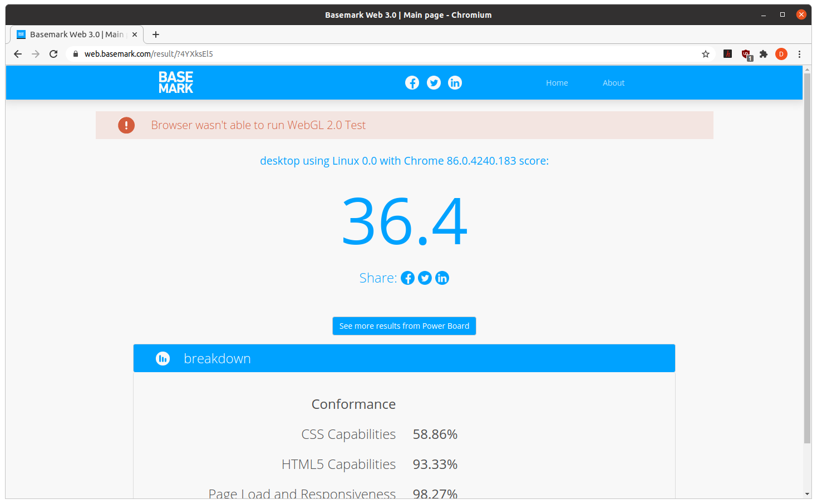Click the scrollbar down arrow
The image size is (817, 504).
click(807, 494)
